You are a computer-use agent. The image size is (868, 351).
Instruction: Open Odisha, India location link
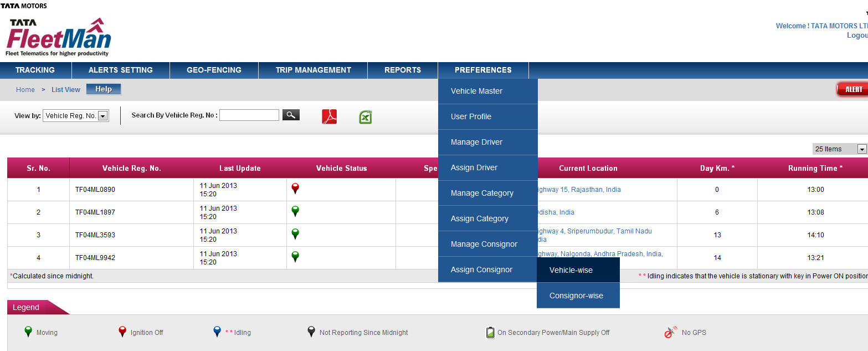[x=556, y=212]
